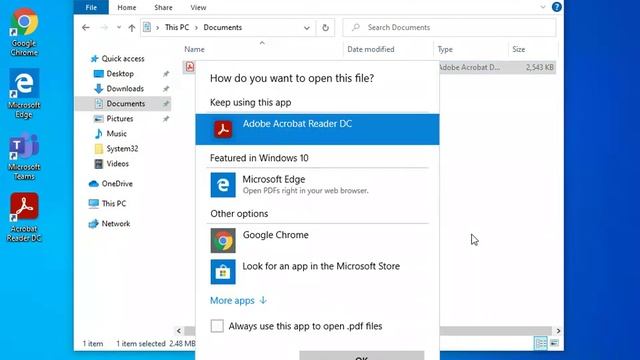Switch to details view icon in status bar
640x360 pixels.
(540, 343)
